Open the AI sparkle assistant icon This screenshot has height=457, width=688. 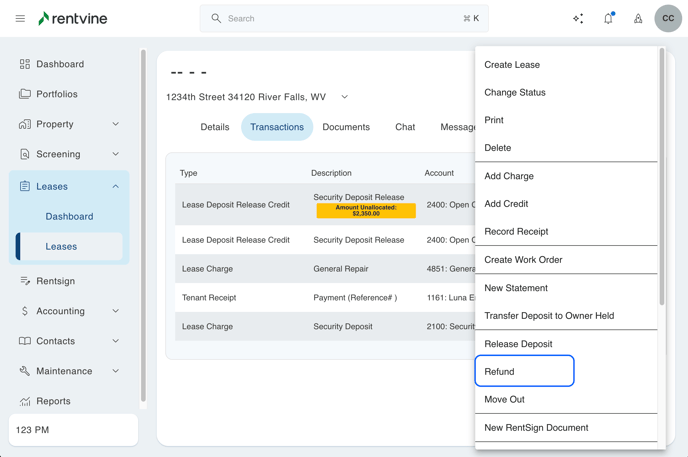[578, 18]
